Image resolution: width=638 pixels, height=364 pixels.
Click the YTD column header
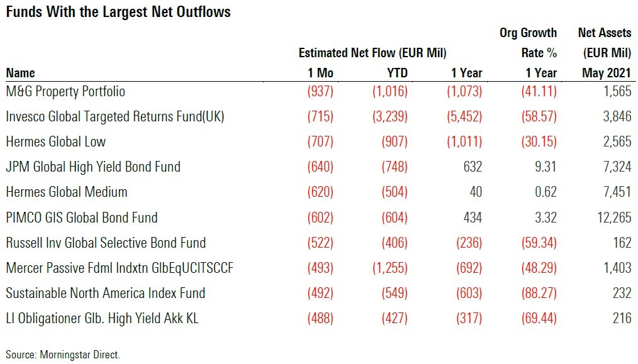tap(396, 73)
